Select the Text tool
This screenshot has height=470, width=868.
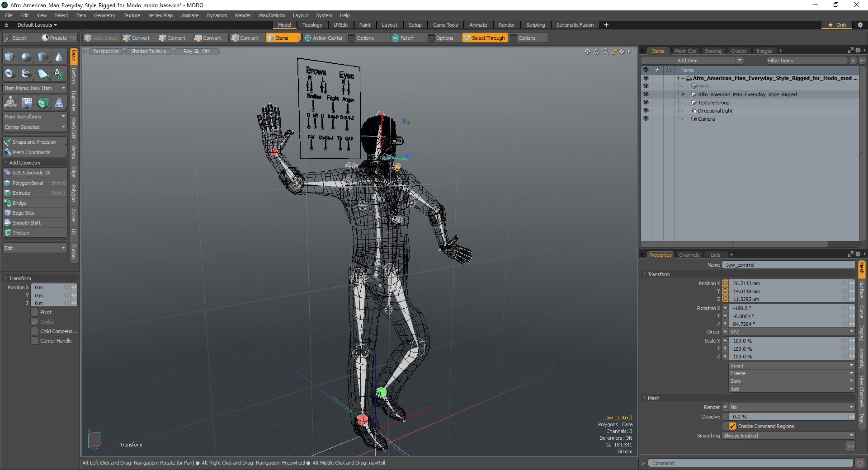tap(59, 73)
